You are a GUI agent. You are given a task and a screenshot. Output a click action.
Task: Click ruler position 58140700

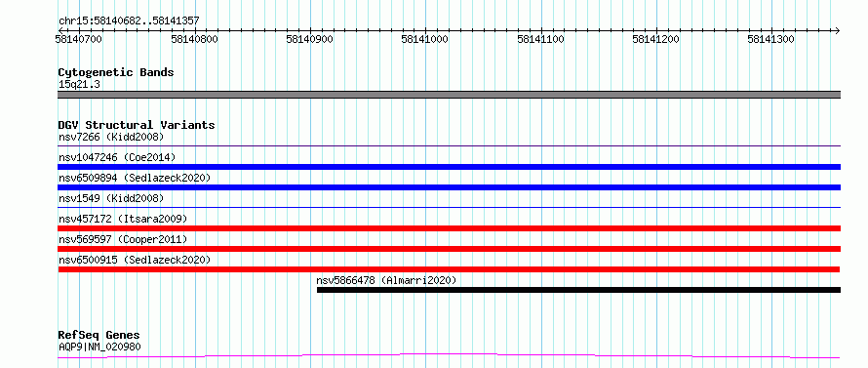[x=78, y=39]
